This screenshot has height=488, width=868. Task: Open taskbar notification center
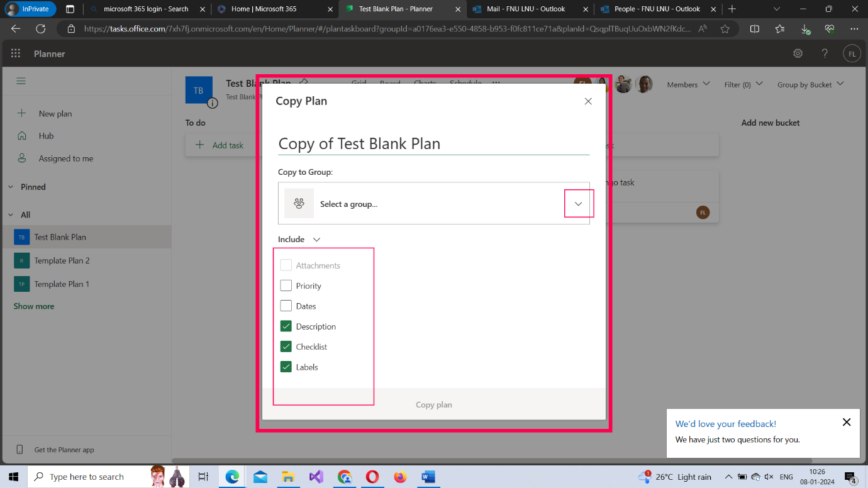pyautogui.click(x=850, y=477)
